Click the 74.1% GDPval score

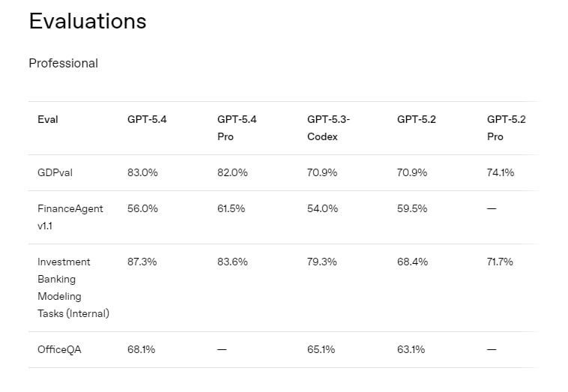click(x=501, y=172)
